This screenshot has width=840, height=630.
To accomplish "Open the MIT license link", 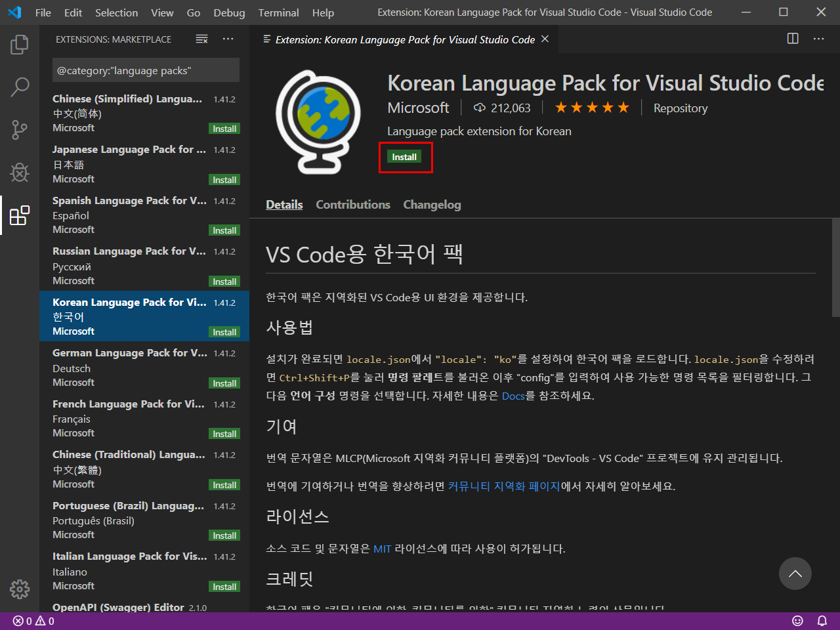I will (382, 549).
